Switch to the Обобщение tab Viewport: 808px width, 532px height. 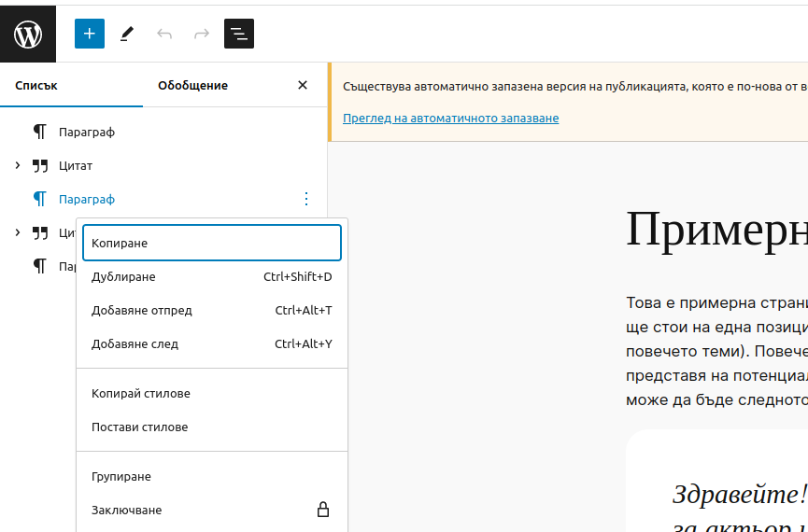(x=192, y=85)
